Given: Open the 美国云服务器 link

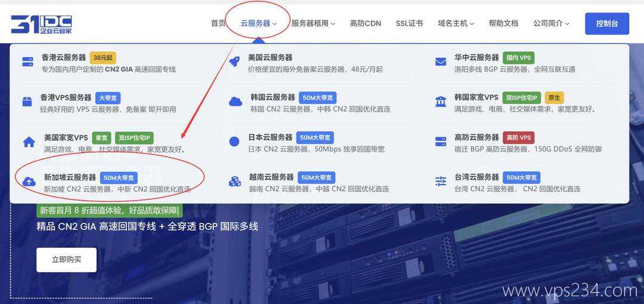Looking at the screenshot, I should [270, 57].
